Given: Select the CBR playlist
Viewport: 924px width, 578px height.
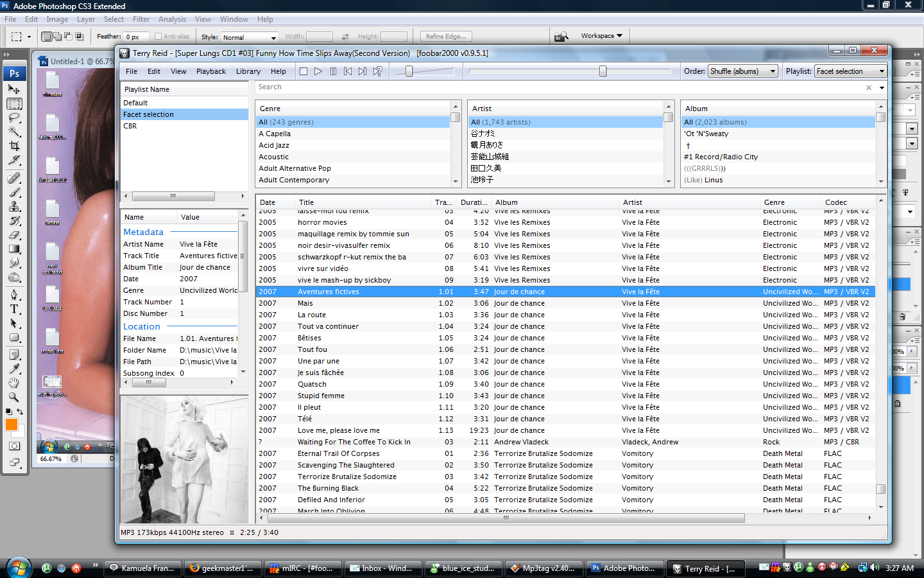Looking at the screenshot, I should click(x=130, y=126).
